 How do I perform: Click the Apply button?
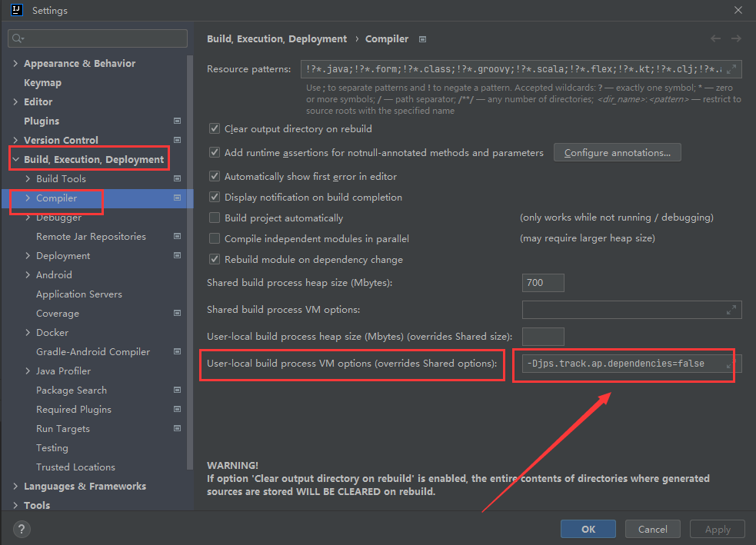tap(717, 529)
